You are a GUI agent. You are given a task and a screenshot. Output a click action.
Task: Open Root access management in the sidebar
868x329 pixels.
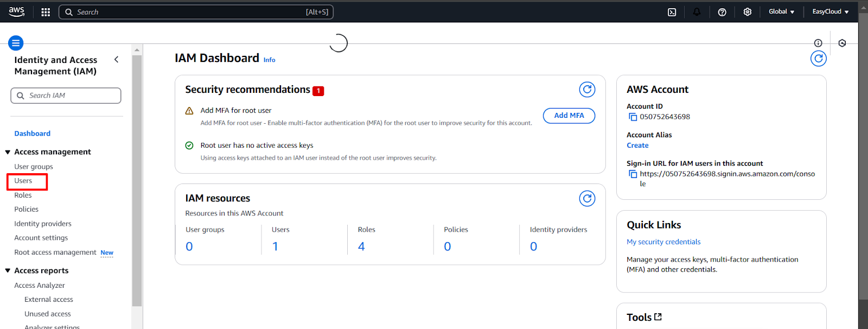[55, 252]
